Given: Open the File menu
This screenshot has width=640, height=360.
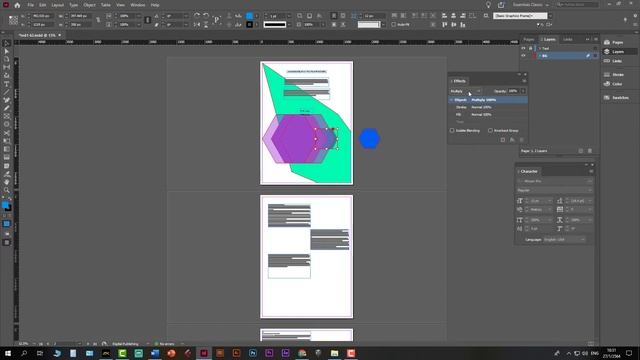Looking at the screenshot, I should click(31, 5).
